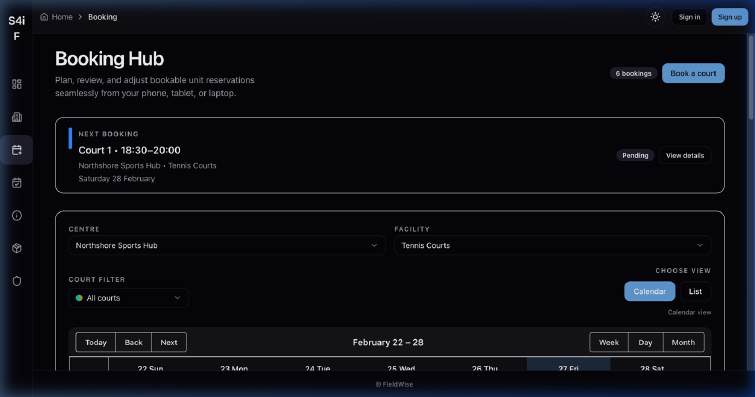Viewport: 755px width, 397px height.
Task: Click the Book a court button
Action: tap(693, 73)
